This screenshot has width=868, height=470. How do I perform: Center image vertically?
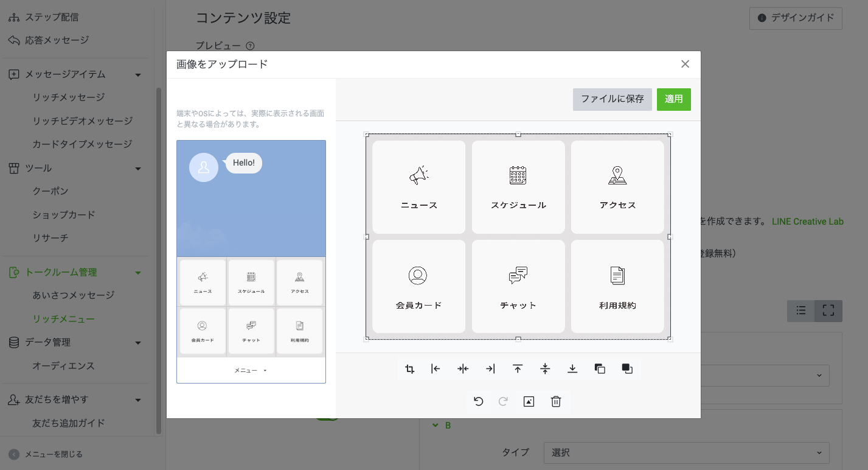pyautogui.click(x=545, y=369)
